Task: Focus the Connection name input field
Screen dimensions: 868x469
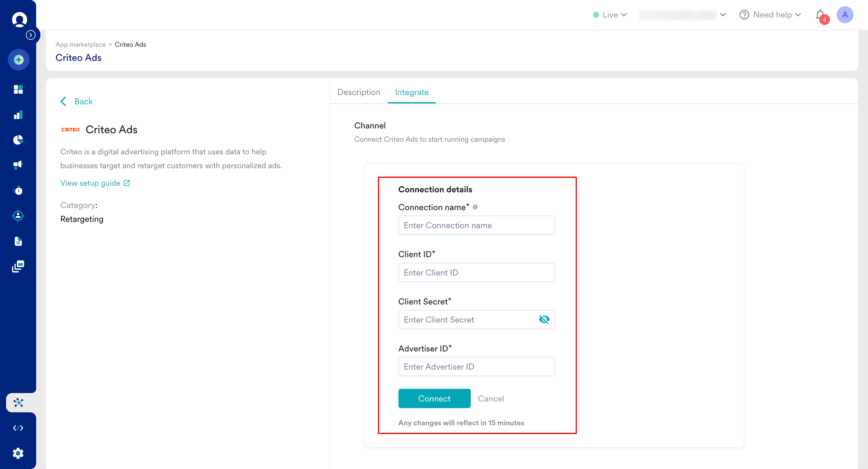Action: click(x=476, y=225)
